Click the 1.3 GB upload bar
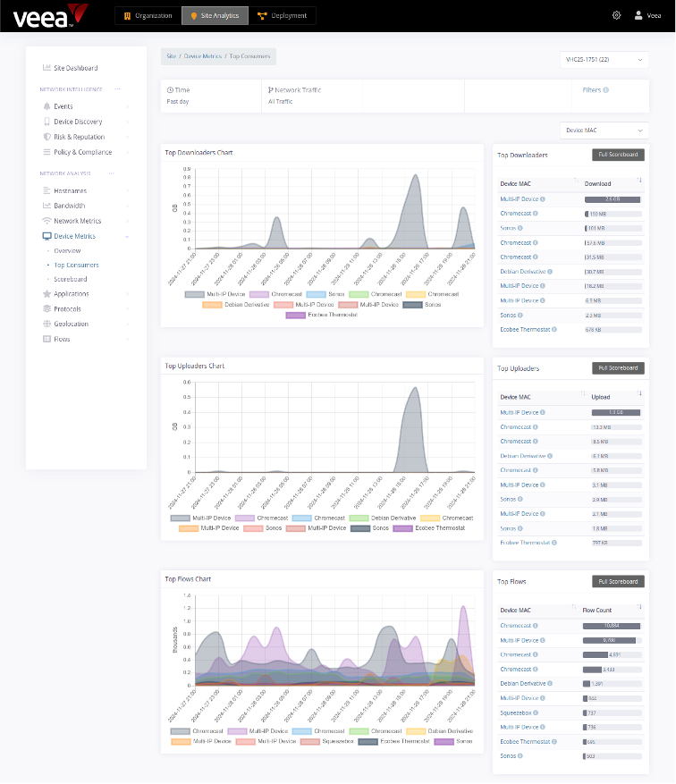Image resolution: width=676 pixels, height=784 pixels. 616,412
